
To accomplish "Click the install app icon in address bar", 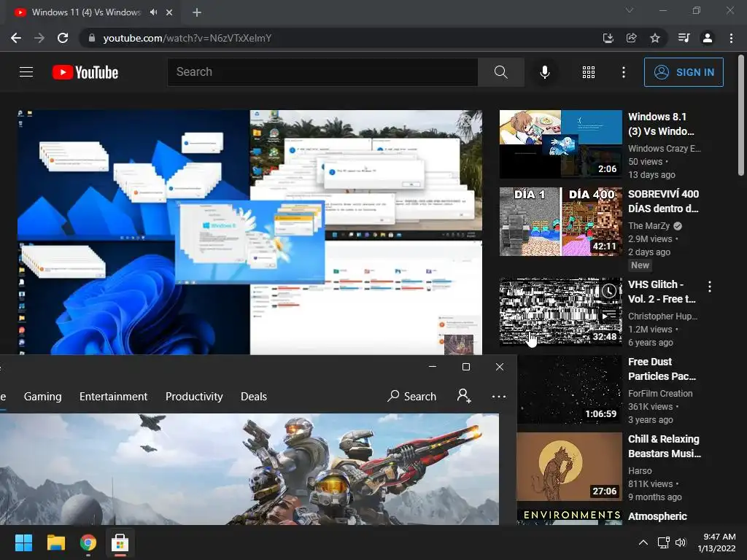I will pyautogui.click(x=608, y=38).
